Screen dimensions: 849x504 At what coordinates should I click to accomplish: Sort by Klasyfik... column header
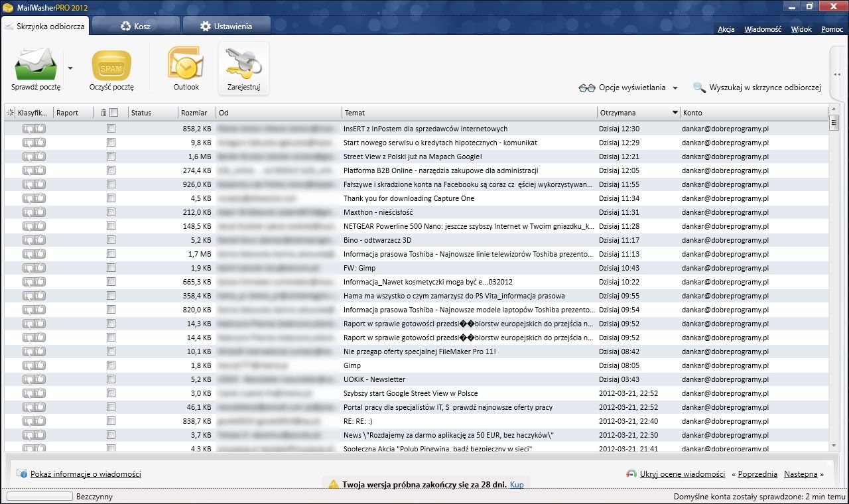(x=33, y=113)
